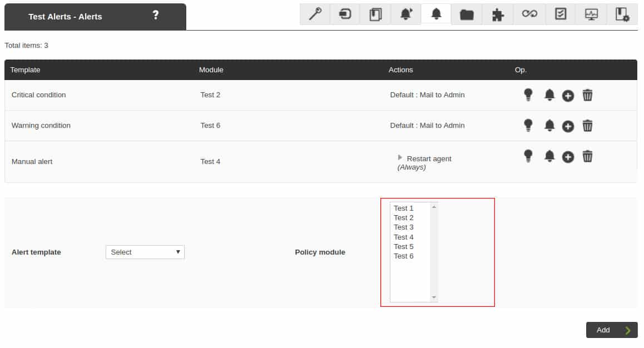Screen dimensions: 644x348
Task: Click the Manual alert template name
Action: pyautogui.click(x=32, y=161)
